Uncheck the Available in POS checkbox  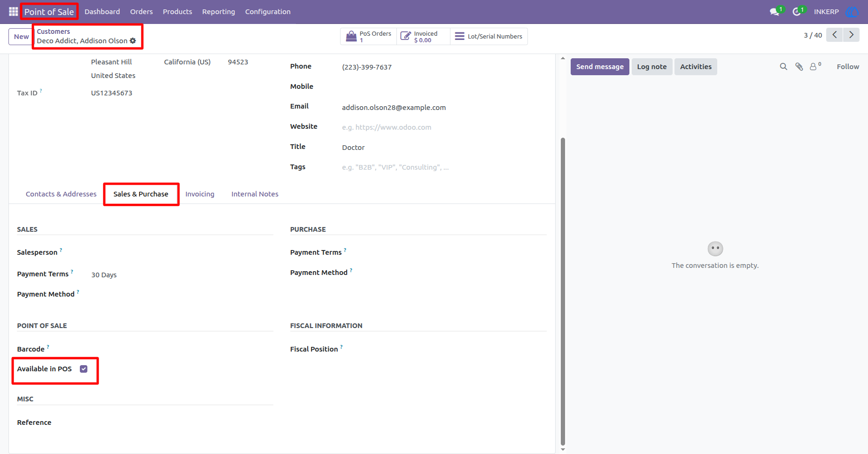(x=84, y=369)
